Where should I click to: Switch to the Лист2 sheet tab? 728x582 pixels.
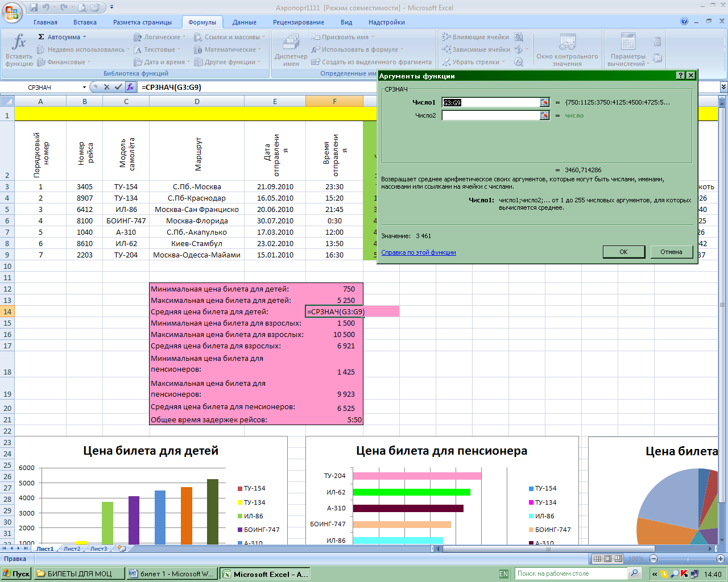click(x=72, y=548)
